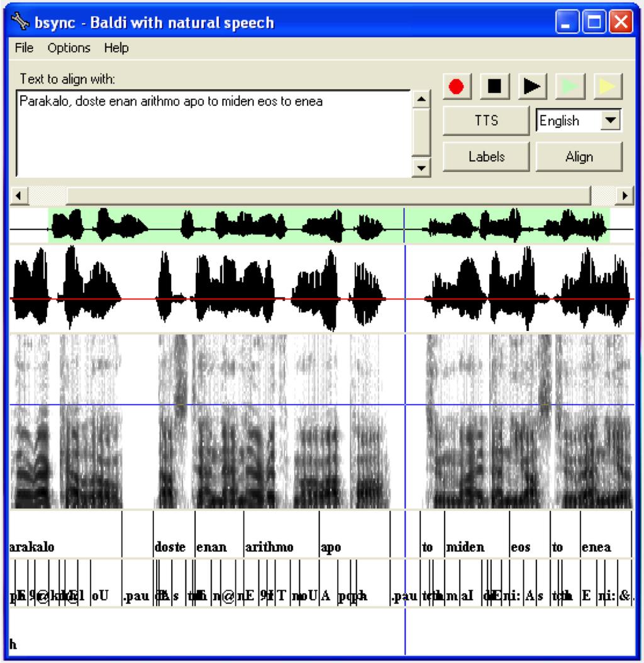Select the word label 'arithmo'

(269, 547)
